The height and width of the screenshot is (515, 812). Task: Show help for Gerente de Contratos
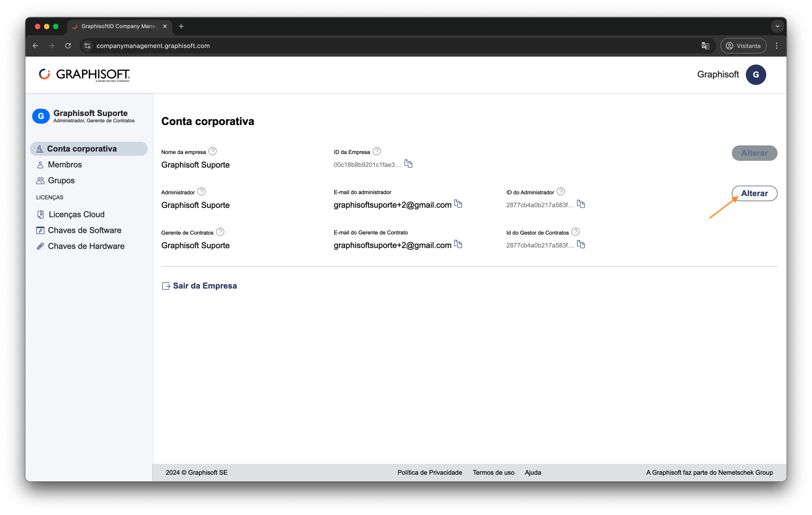[x=220, y=232]
